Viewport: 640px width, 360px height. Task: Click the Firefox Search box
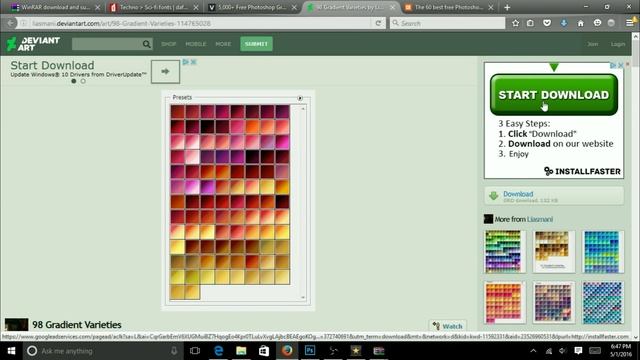click(448, 23)
